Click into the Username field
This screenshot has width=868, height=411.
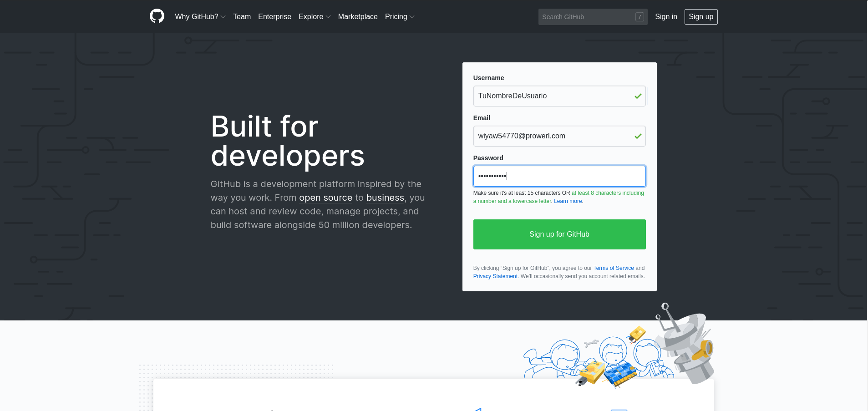(x=559, y=96)
